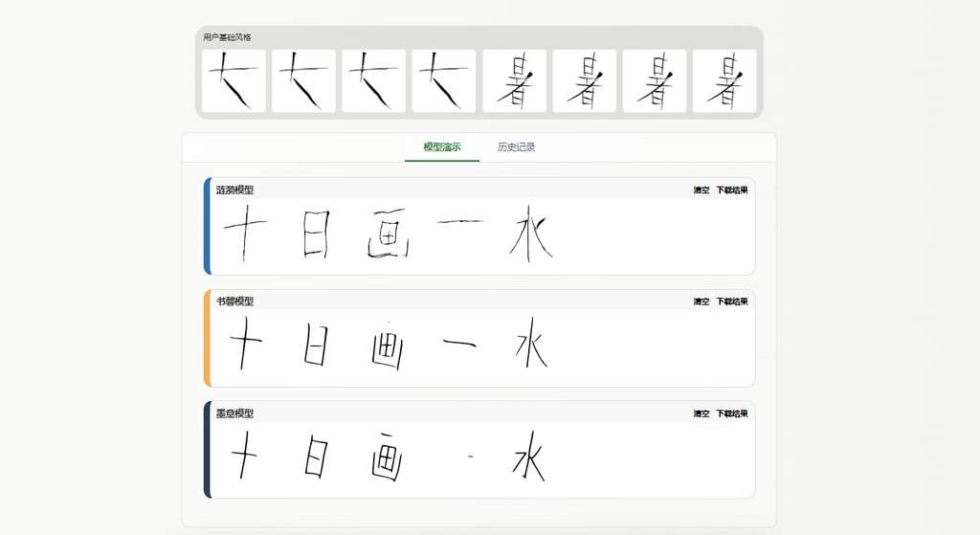
Task: Click 清空 in the 墨意模型 panel
Action: point(702,413)
